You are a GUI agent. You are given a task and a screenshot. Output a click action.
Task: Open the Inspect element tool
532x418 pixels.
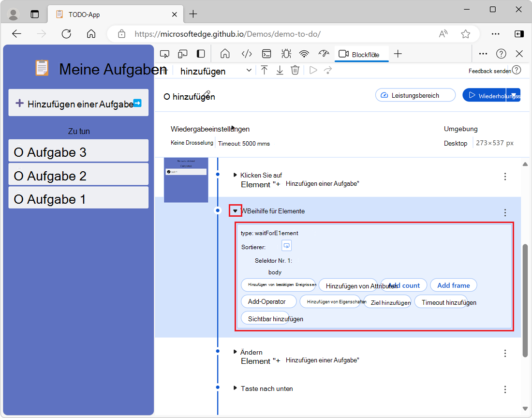coord(165,54)
